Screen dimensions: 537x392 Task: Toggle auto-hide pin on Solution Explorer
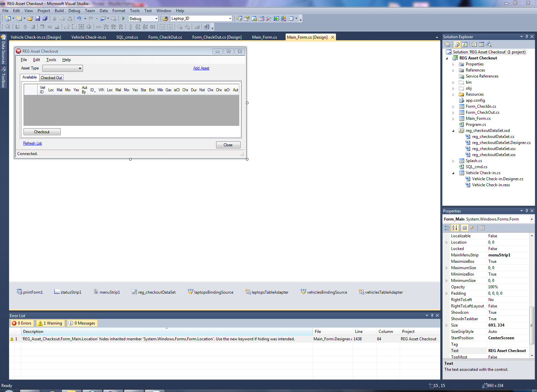pyautogui.click(x=527, y=37)
